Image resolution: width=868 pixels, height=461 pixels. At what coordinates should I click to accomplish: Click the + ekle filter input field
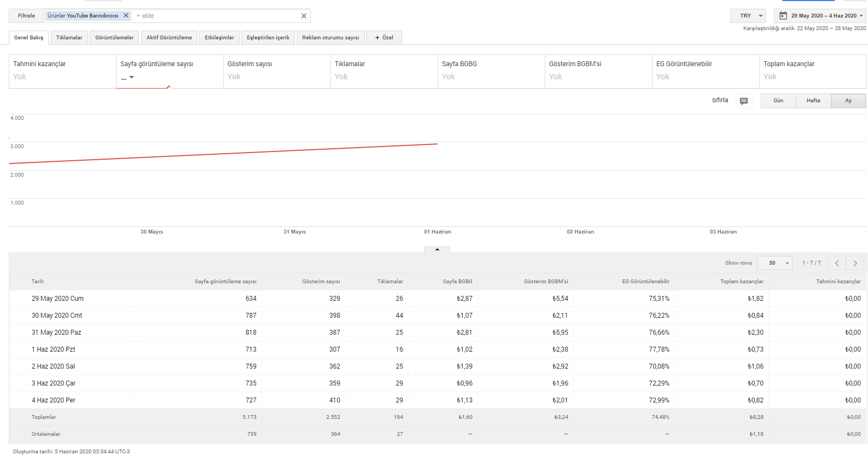[216, 16]
